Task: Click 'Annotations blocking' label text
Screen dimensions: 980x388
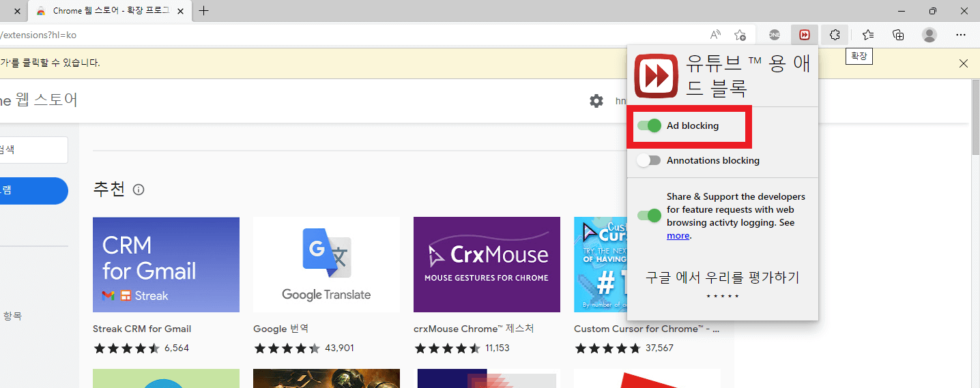Action: click(713, 160)
